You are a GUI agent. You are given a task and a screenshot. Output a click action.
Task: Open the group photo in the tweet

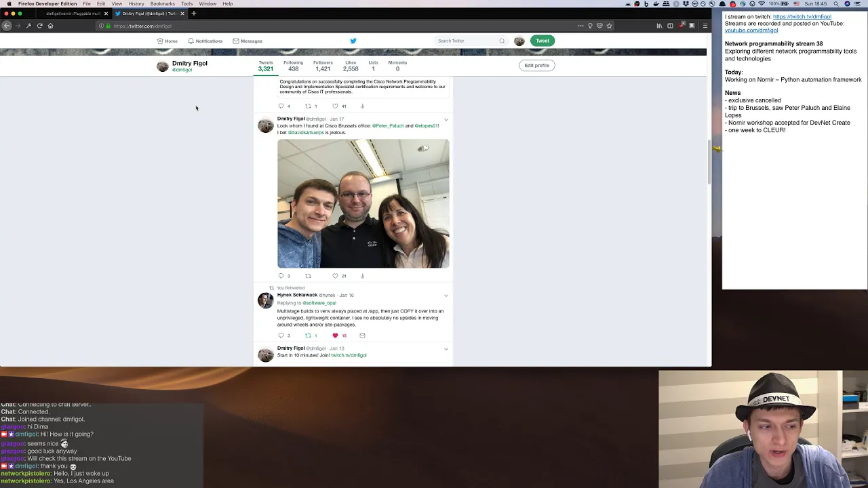coord(363,203)
